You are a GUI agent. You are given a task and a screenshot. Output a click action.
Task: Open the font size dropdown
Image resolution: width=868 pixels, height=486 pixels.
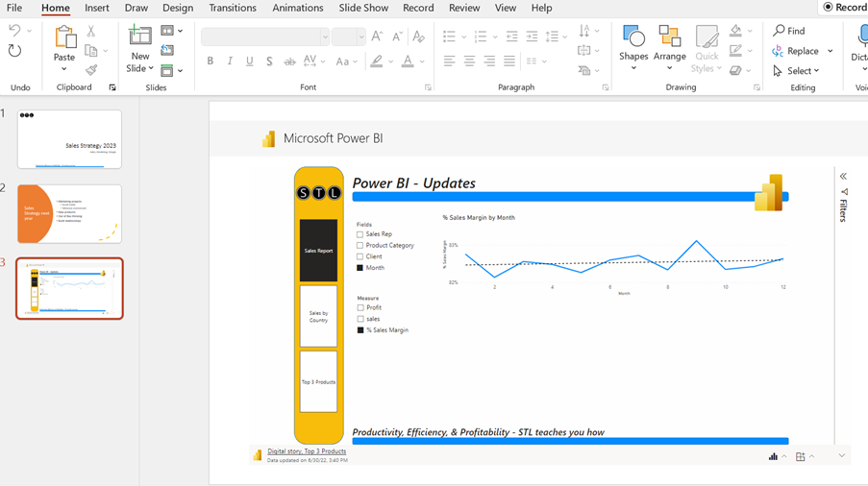click(361, 37)
